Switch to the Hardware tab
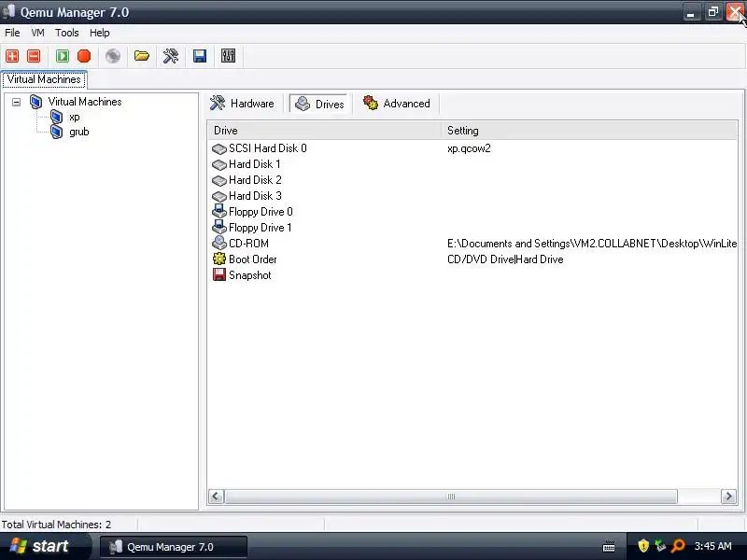The image size is (747, 560). (243, 104)
